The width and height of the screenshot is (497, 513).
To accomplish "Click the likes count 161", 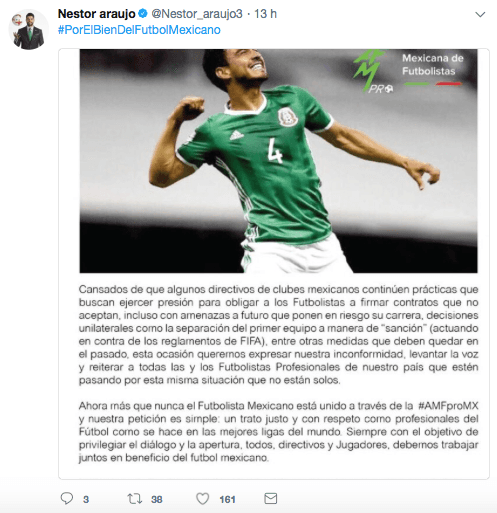I will click(x=227, y=499).
